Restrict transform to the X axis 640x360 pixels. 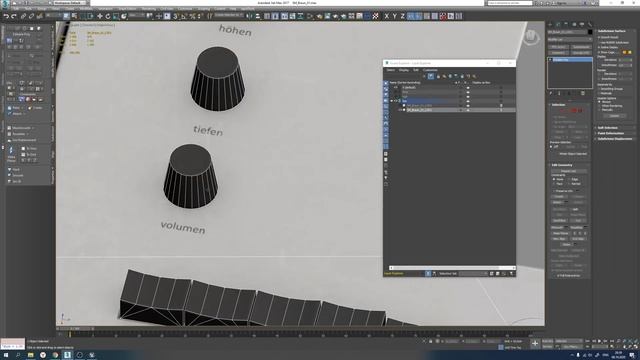click(x=387, y=16)
